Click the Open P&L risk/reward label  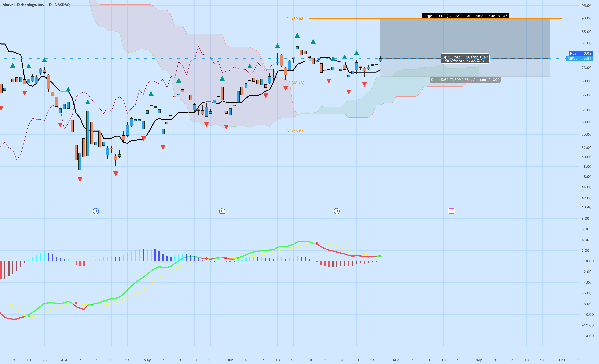[465, 58]
